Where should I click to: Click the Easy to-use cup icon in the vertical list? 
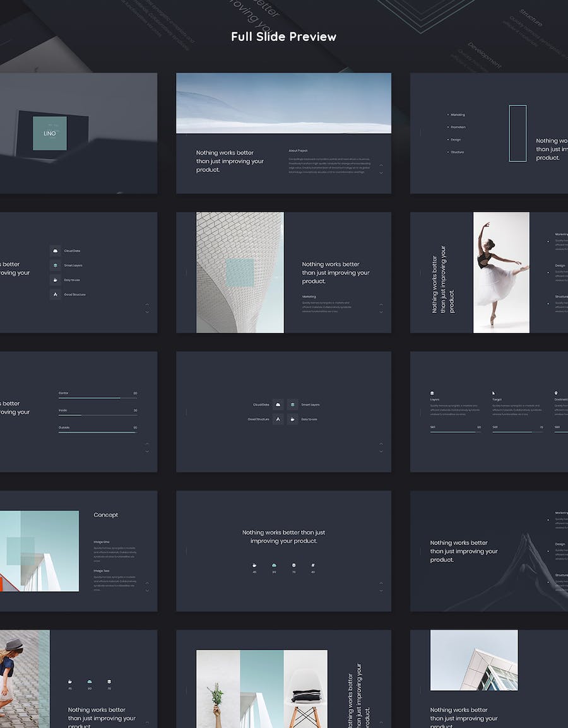[56, 280]
